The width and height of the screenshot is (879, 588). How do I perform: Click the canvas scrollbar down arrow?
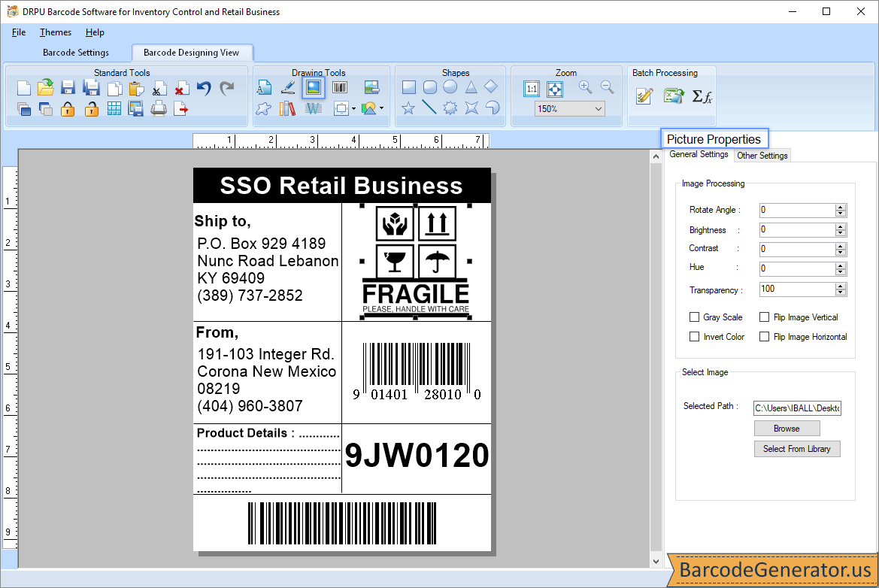click(656, 561)
